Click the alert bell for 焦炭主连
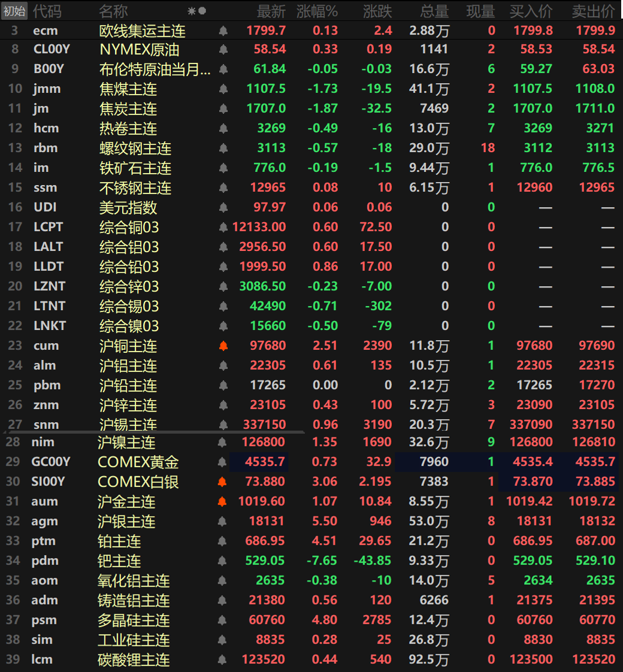Viewport: 623px width, 672px height. pyautogui.click(x=223, y=108)
